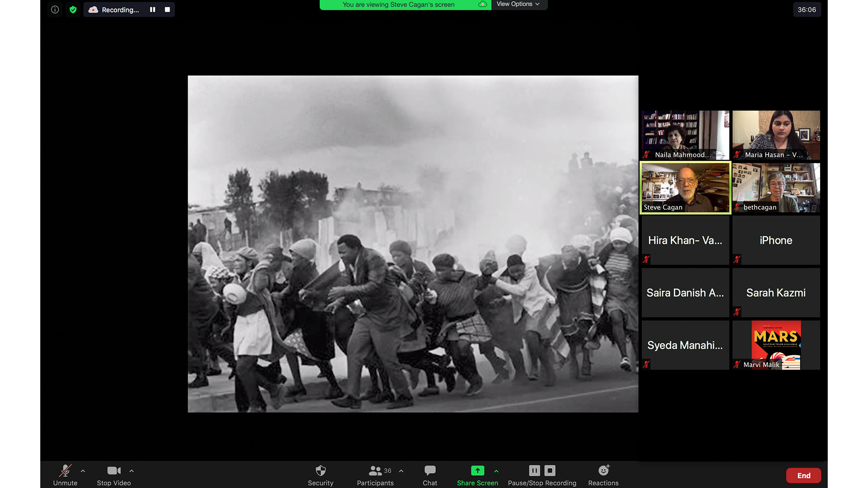Click the green encryption shield icon
The height and width of the screenshot is (488, 868).
pos(73,9)
